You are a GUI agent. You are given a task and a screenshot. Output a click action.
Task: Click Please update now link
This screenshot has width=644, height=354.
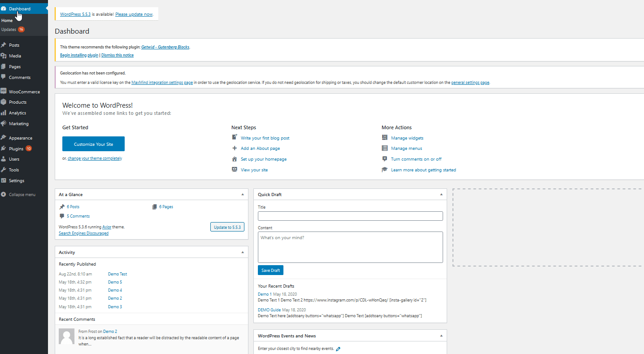tap(134, 14)
